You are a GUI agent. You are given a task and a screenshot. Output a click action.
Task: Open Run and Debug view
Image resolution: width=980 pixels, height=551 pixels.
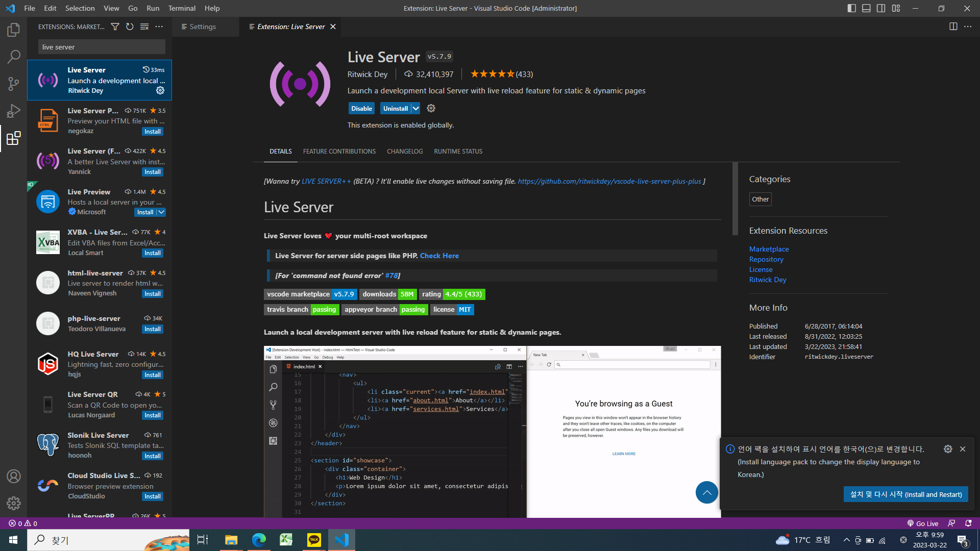pyautogui.click(x=14, y=111)
